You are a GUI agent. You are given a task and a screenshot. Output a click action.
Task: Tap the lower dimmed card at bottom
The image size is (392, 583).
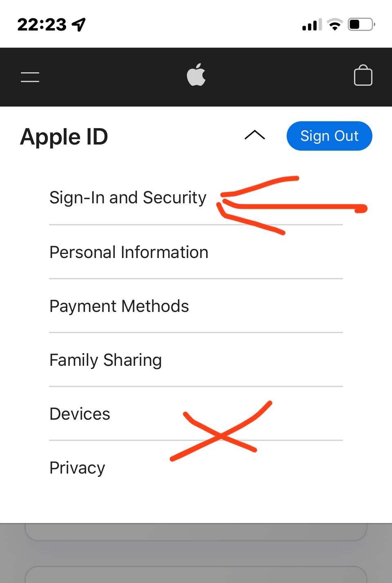pos(196,575)
